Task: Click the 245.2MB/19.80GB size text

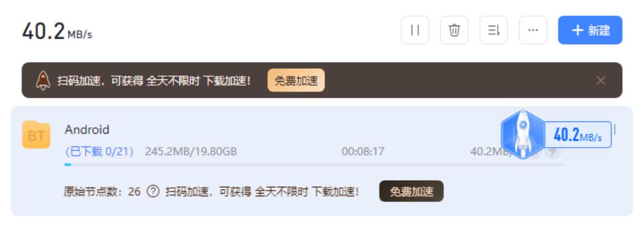Action: [190, 152]
